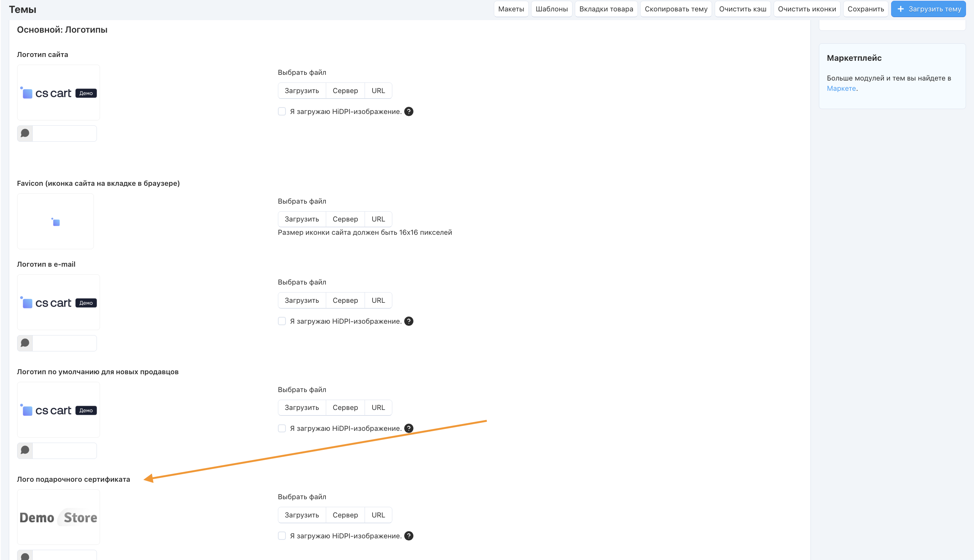The height and width of the screenshot is (560, 974).
Task: Click the plus icon on Загрузить тему button
Action: click(901, 9)
